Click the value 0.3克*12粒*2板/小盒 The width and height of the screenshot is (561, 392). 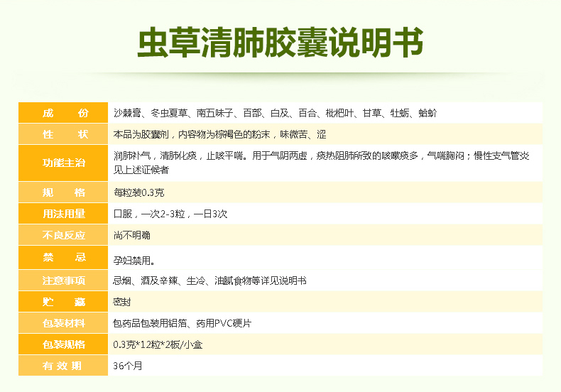(x=158, y=345)
